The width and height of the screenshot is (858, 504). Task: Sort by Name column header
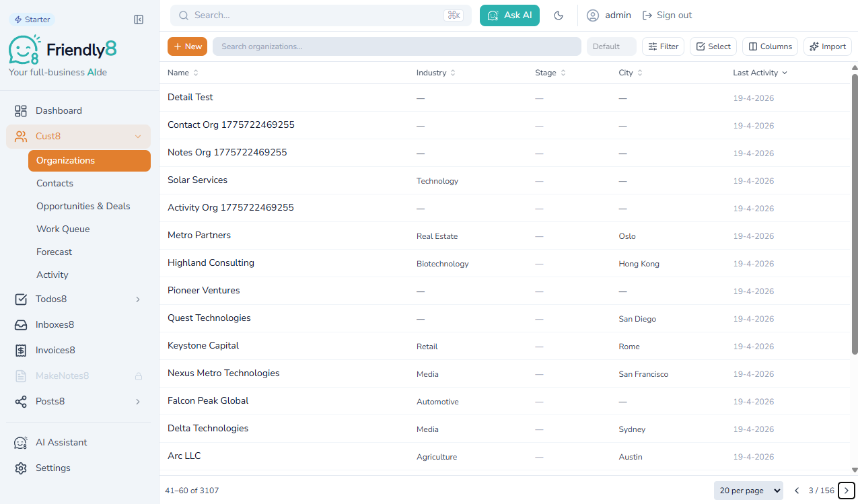(183, 73)
